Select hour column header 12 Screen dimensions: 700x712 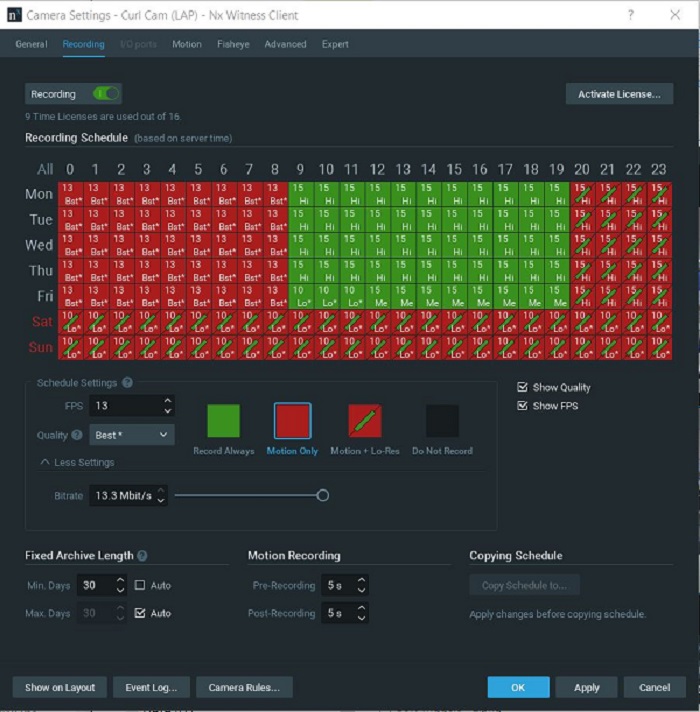click(x=377, y=169)
